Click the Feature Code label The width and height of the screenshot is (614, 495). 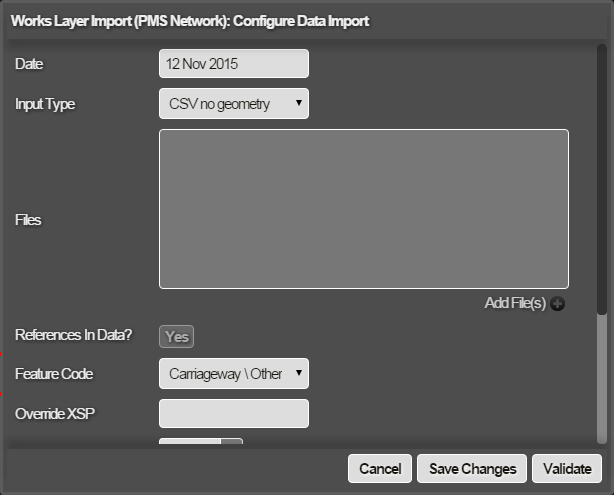(54, 374)
